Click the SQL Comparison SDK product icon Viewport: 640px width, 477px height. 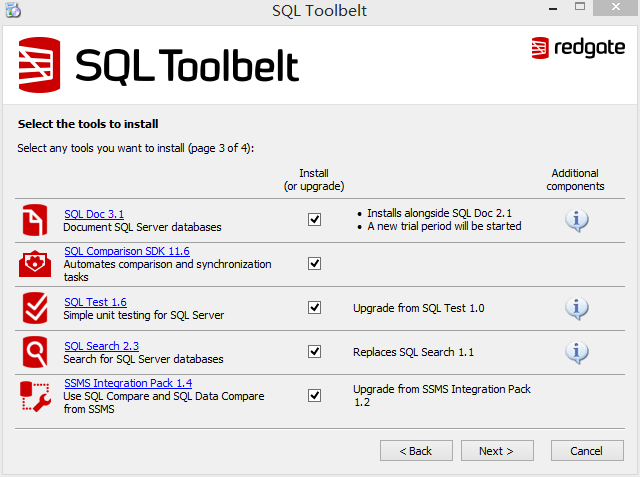(35, 264)
